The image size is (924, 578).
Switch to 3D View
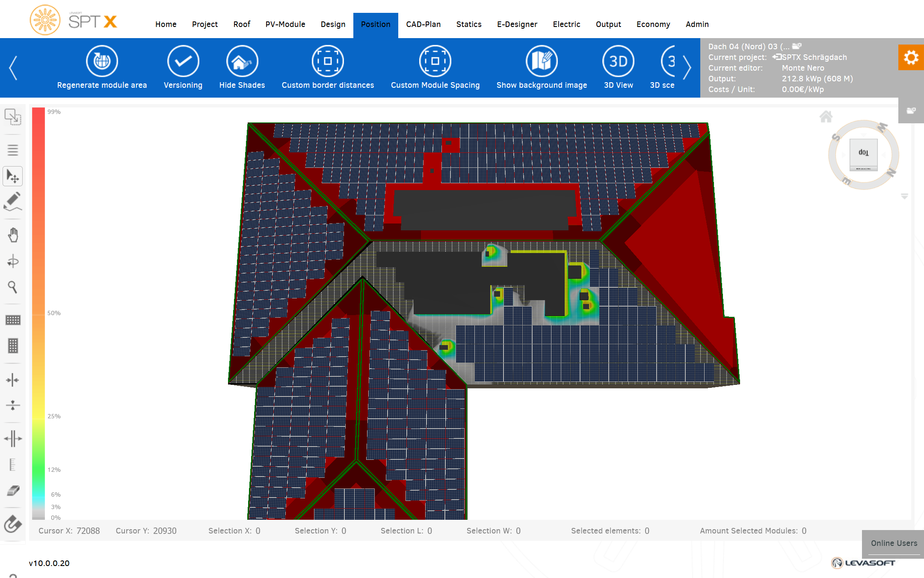point(618,61)
